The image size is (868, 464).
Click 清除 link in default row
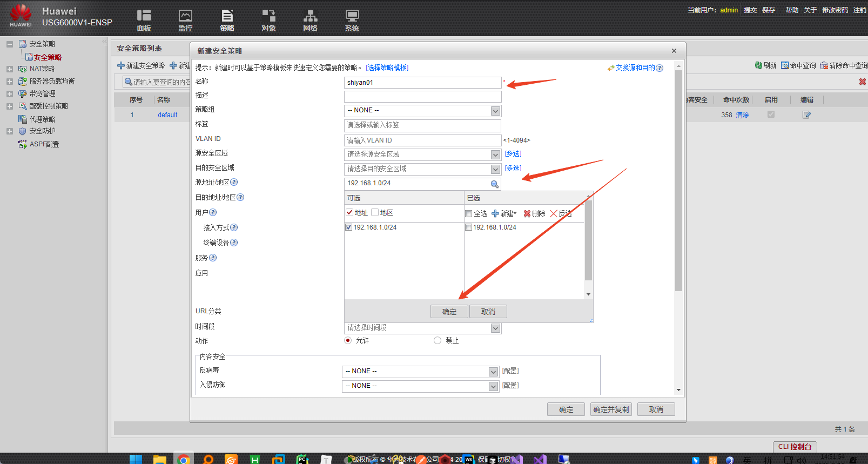[742, 115]
